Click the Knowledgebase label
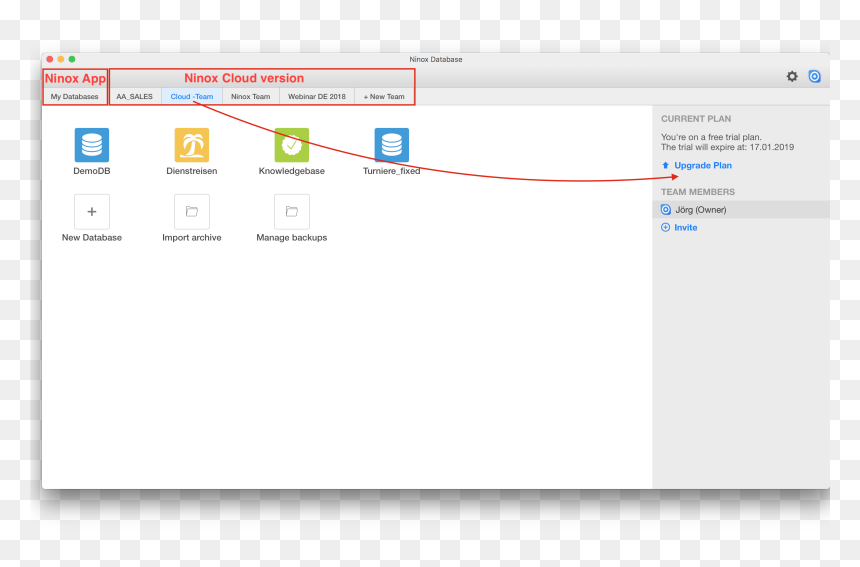The height and width of the screenshot is (567, 860). click(291, 171)
